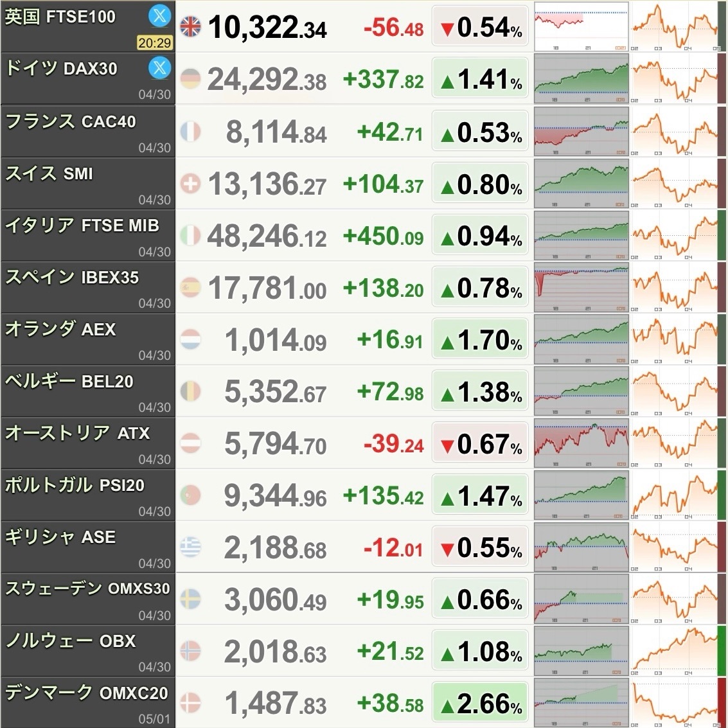Click the Germany flag icon
Image resolution: width=728 pixels, height=728 pixels.
point(190,79)
